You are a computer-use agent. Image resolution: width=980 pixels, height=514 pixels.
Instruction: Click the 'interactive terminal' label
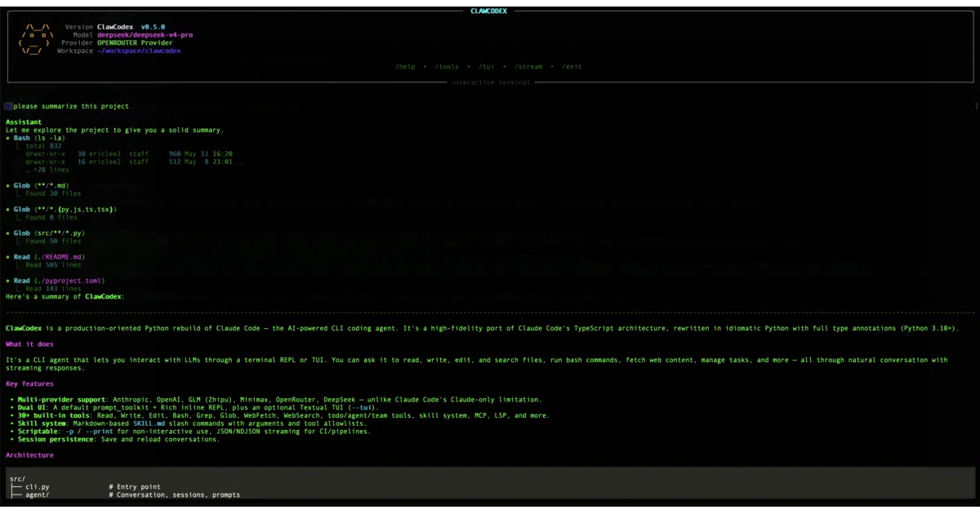[491, 82]
